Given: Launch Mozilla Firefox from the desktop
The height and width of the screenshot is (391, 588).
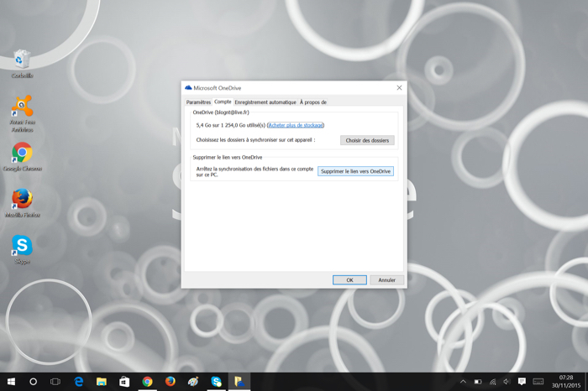Looking at the screenshot, I should coord(22,200).
